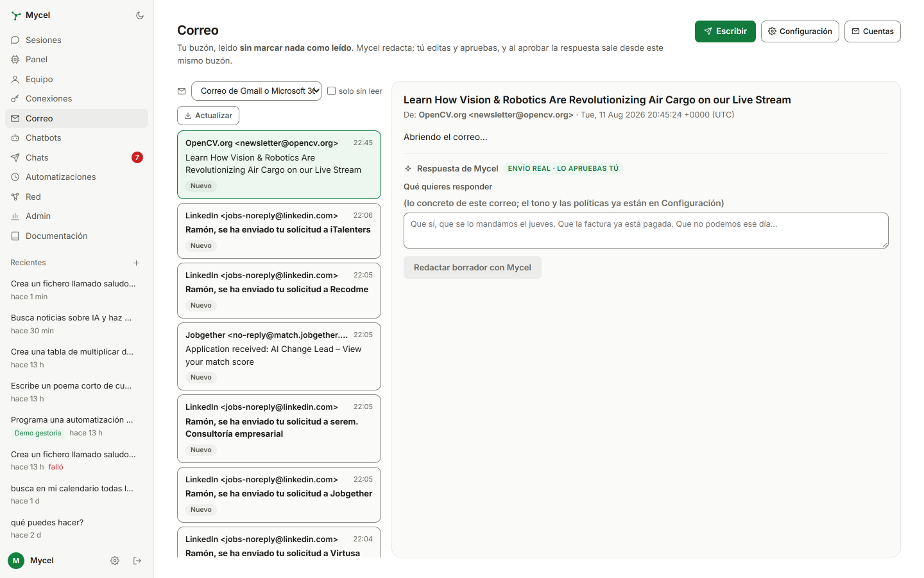The image size is (924, 578).
Task: Click the Sesiones chat bubble icon
Action: click(15, 40)
